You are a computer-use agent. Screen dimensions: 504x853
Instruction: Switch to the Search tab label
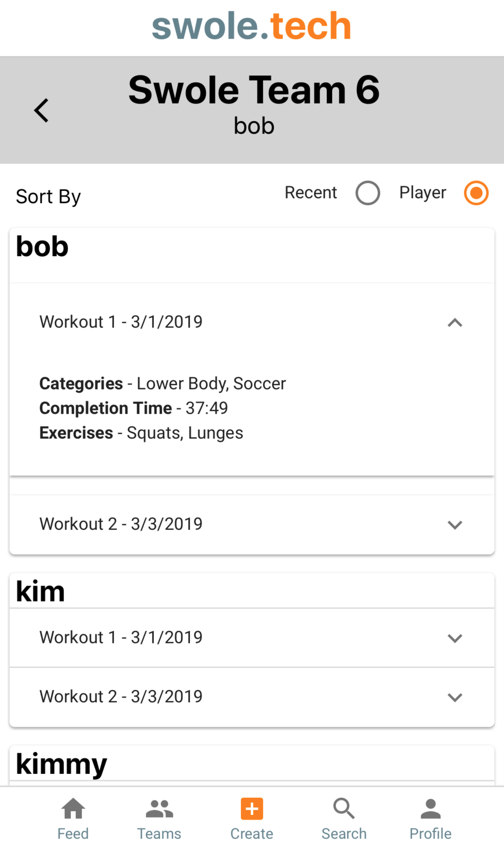[x=344, y=834]
